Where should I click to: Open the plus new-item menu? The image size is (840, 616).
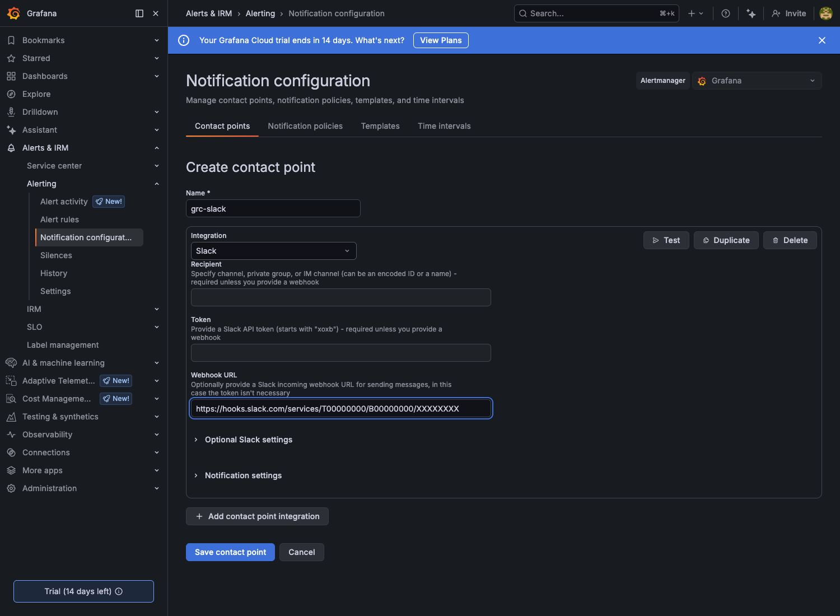(x=696, y=13)
